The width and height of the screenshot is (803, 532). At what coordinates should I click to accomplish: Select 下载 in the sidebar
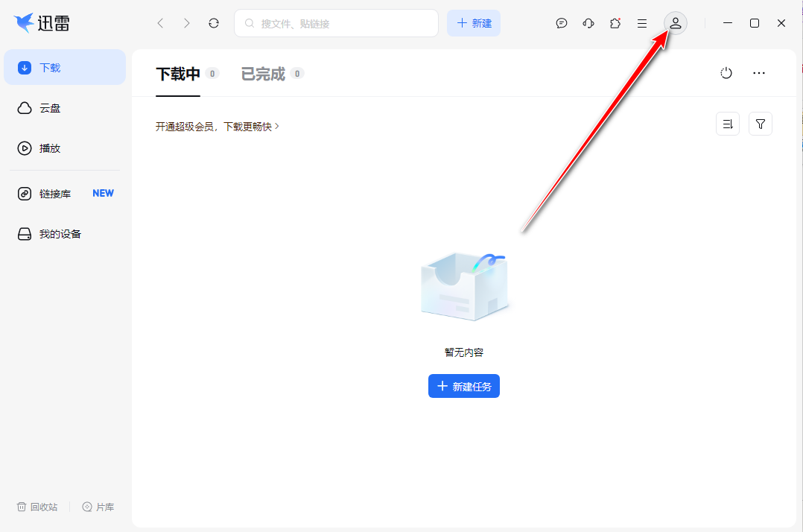coord(65,67)
